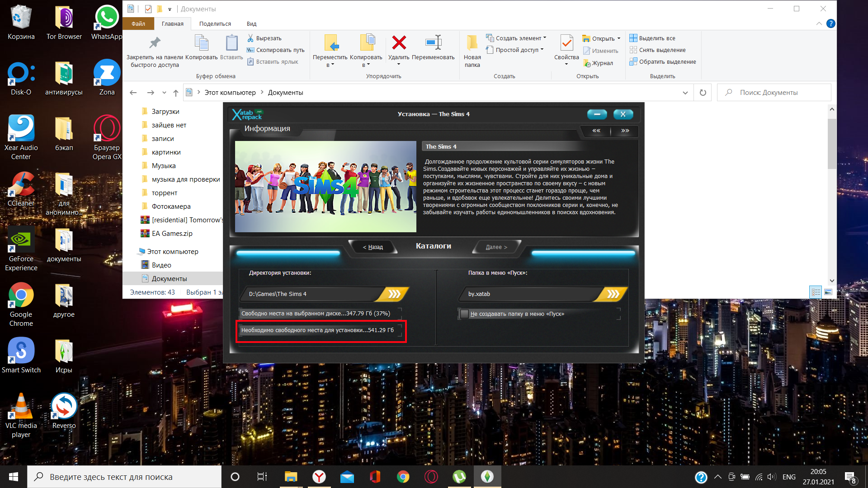This screenshot has height=488, width=868.
Task: Open the Поделиться ribbon tab
Action: point(215,24)
